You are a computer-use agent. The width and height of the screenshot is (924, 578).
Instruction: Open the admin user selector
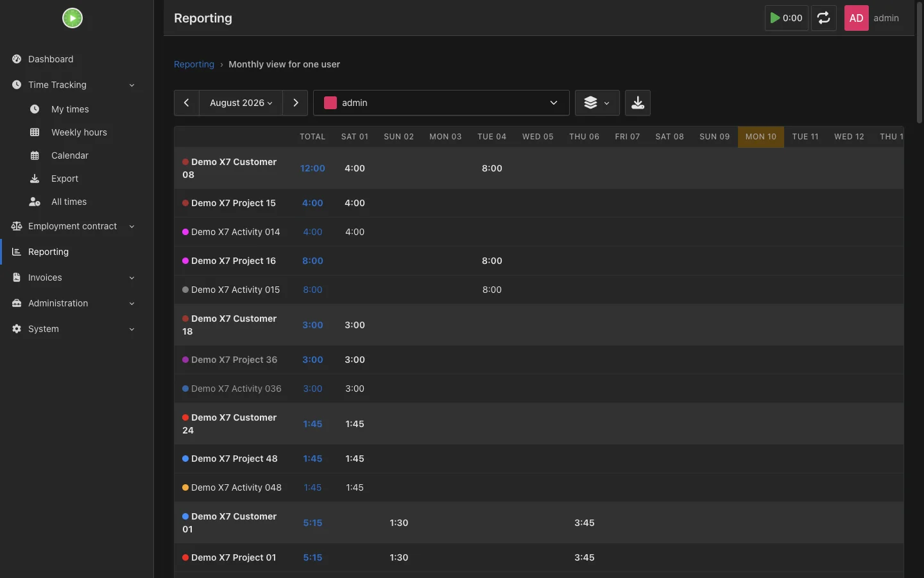(441, 103)
